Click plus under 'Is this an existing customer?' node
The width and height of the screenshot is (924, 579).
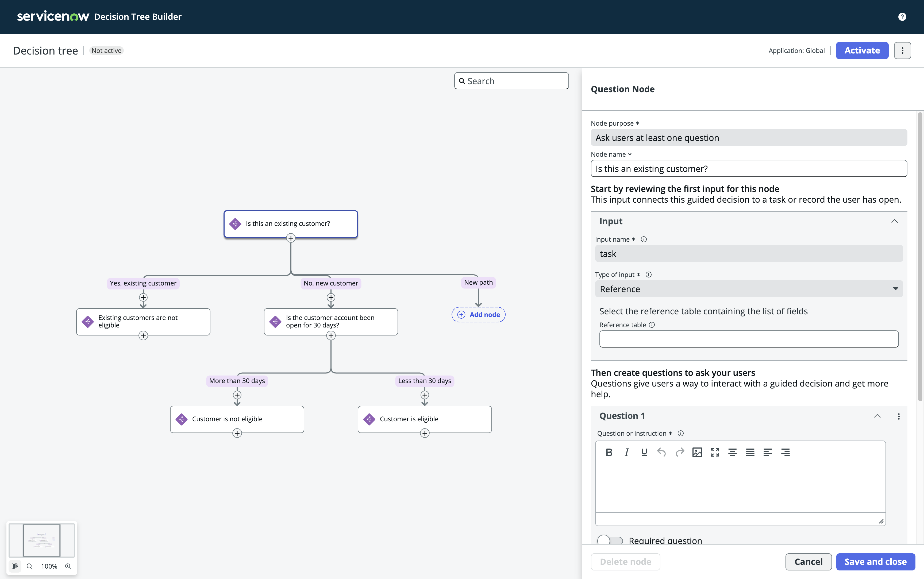[x=291, y=238]
